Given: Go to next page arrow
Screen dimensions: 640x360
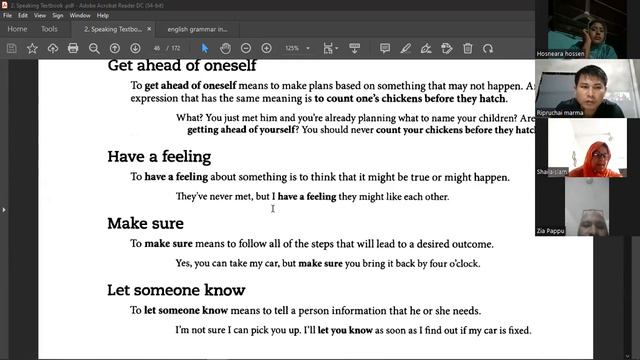Looking at the screenshot, I should (x=136, y=48).
